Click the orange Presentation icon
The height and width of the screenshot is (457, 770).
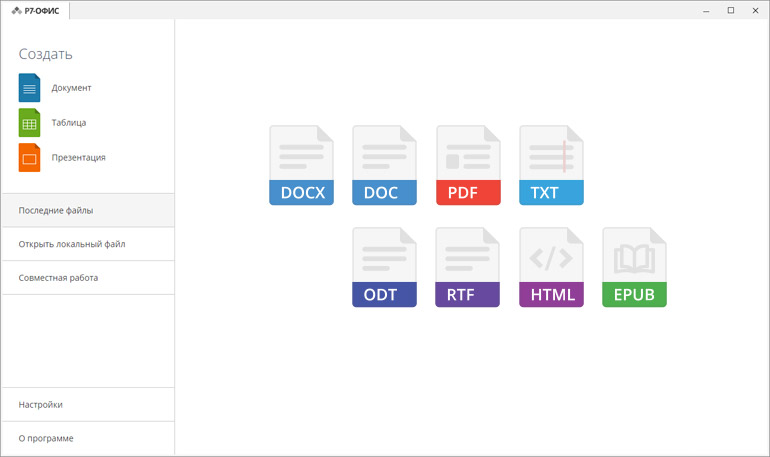(29, 158)
